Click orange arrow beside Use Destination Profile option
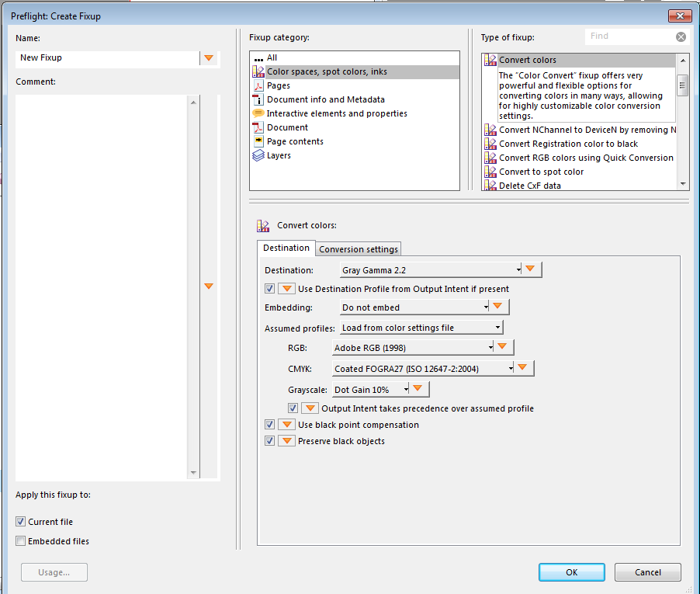Viewport: 700px width, 594px height. (286, 289)
